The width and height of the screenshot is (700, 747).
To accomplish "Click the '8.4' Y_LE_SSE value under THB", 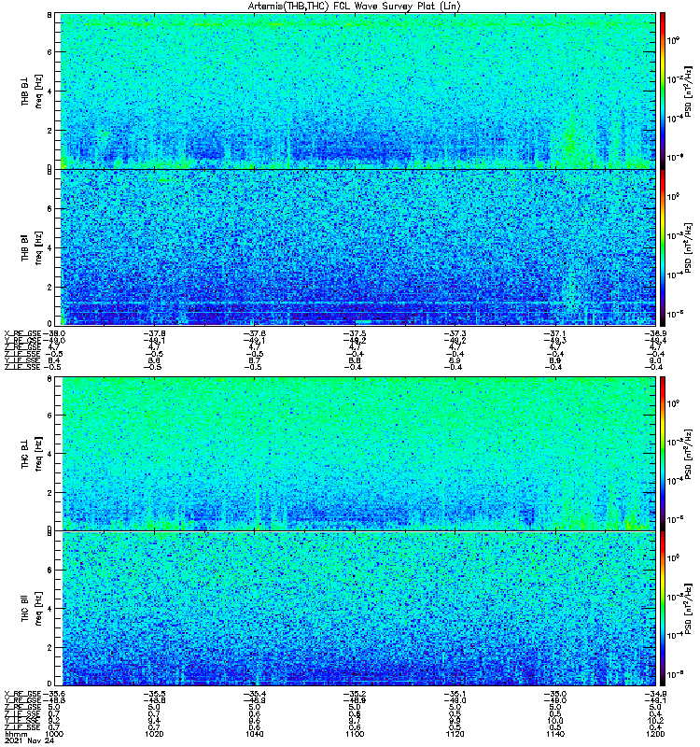I will tap(54, 360).
